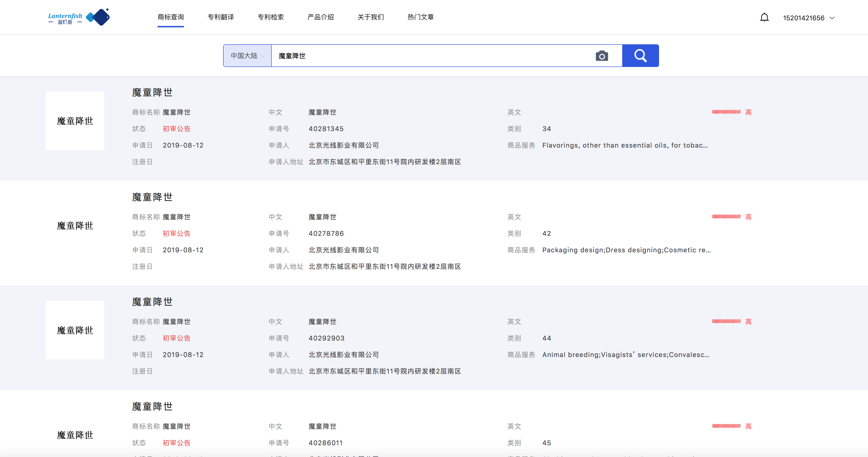
Task: Open the notification bell
Action: pyautogui.click(x=764, y=17)
